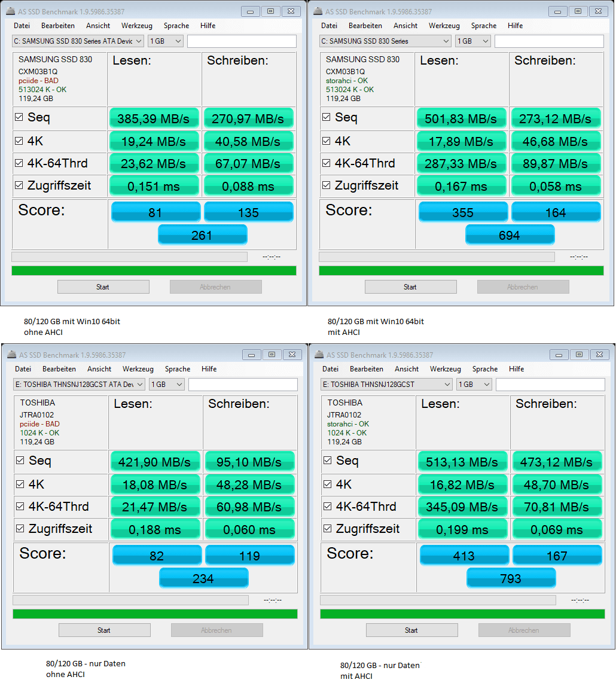The height and width of the screenshot is (689, 616).
Task: Open the Hilfe menu in the Toshiba pciide window
Action: (x=209, y=368)
